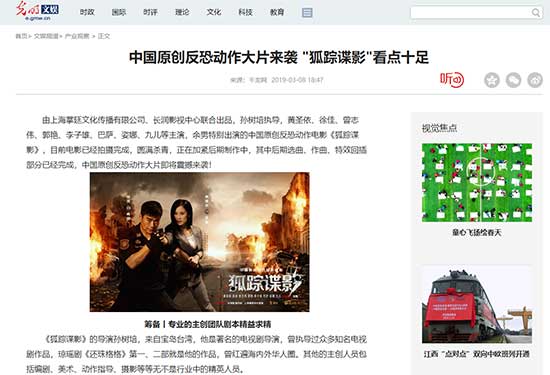Go to the 教育 section
Screen dimensions: 550x375
tap(277, 12)
